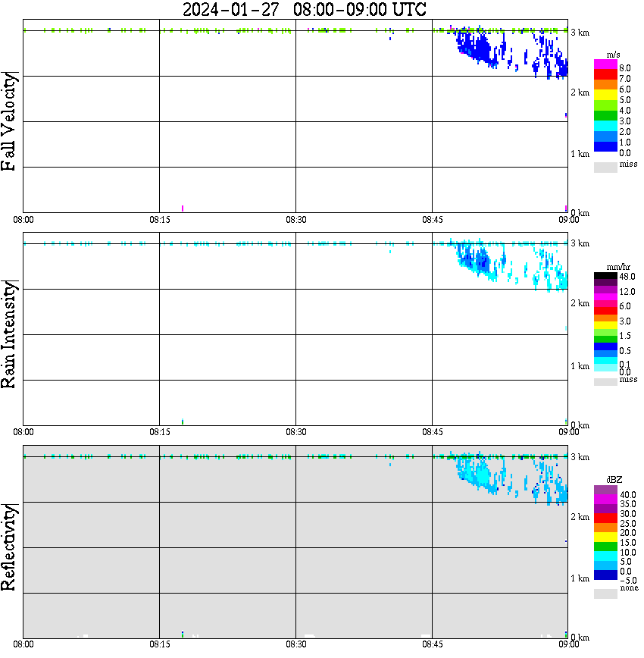Click '08:45' tick under the Fall Velocity panel
The image size is (644, 658).
(x=433, y=220)
